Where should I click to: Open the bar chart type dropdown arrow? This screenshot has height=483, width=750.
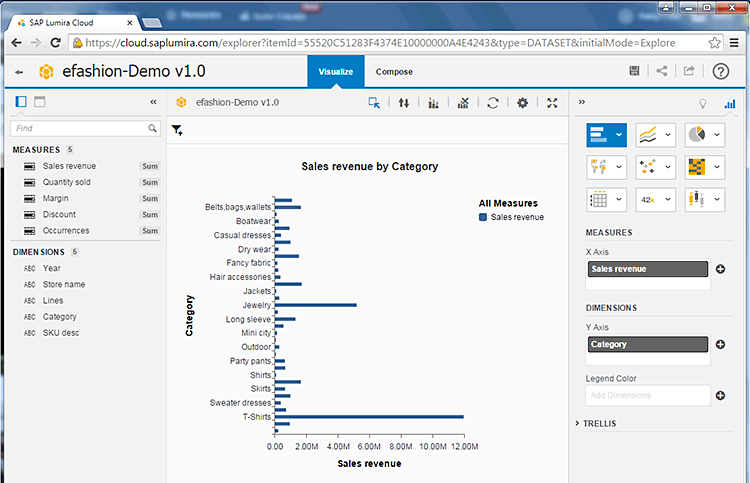[x=619, y=135]
